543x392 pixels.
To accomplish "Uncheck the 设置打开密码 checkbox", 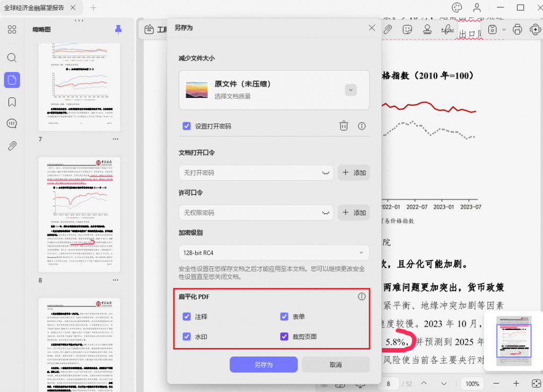I will tap(187, 126).
